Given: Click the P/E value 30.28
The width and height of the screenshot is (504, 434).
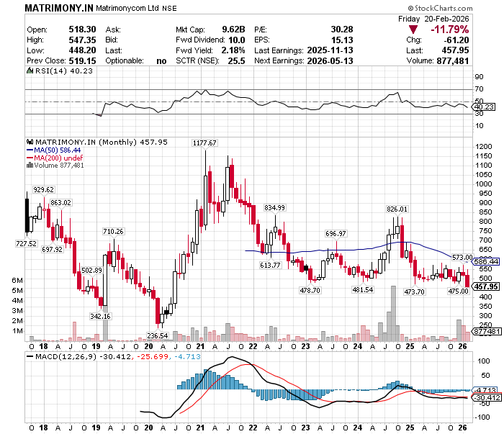Looking at the screenshot, I should click(342, 30).
